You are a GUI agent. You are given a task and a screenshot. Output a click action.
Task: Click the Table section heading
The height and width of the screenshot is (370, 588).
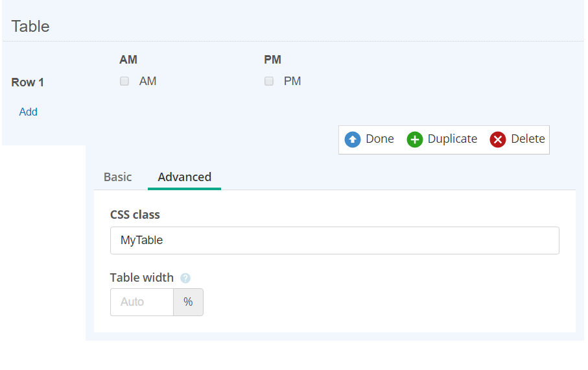(30, 27)
